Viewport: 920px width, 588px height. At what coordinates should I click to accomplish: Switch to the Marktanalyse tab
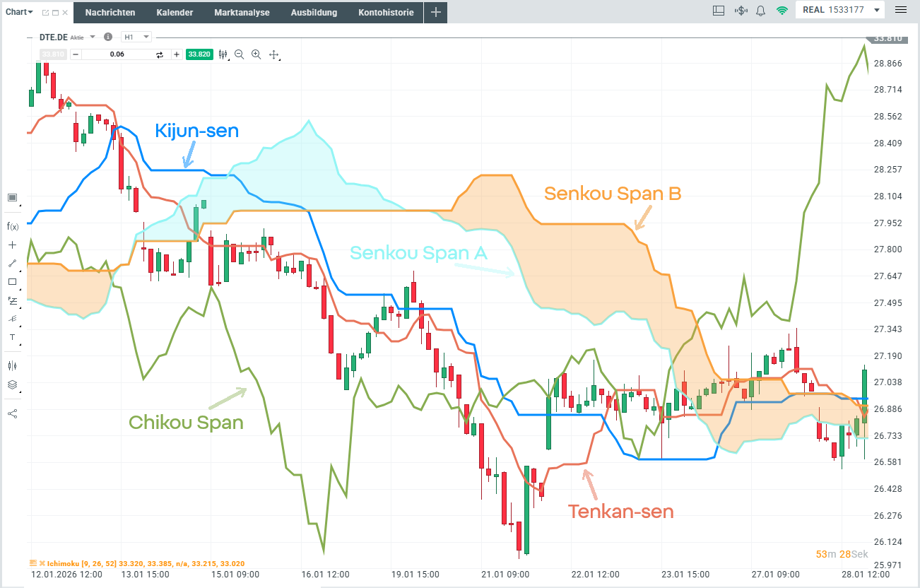(242, 12)
